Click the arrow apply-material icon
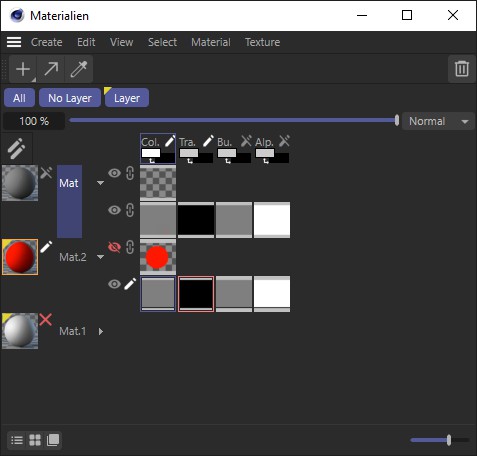The image size is (477, 456). [51, 69]
